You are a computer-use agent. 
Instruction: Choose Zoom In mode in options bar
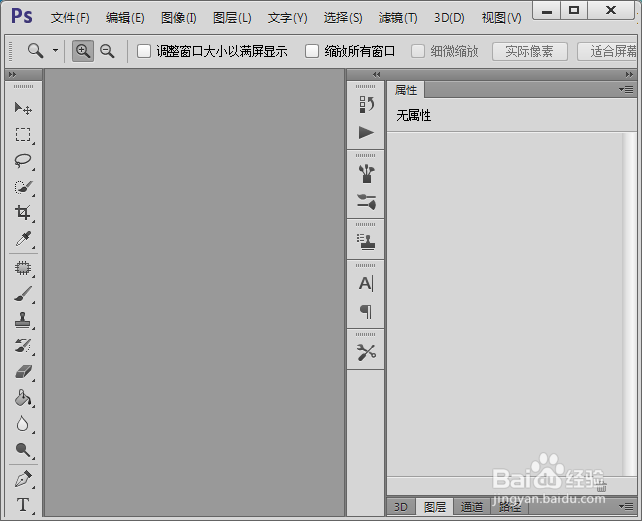click(x=83, y=51)
